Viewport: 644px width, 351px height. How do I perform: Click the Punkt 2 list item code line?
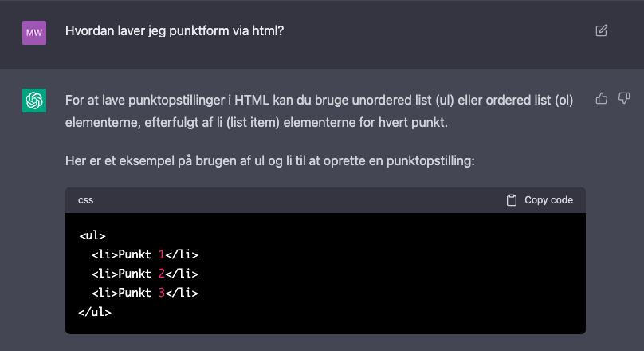click(x=145, y=274)
